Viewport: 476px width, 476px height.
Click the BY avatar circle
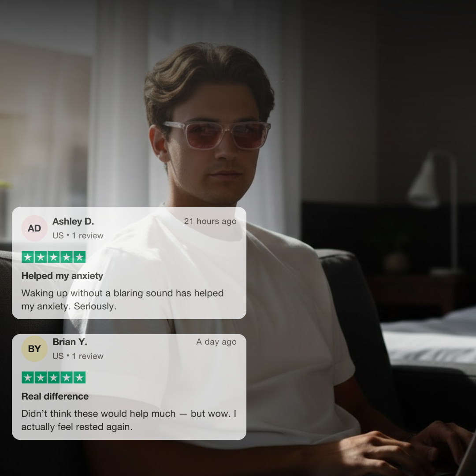coord(34,349)
